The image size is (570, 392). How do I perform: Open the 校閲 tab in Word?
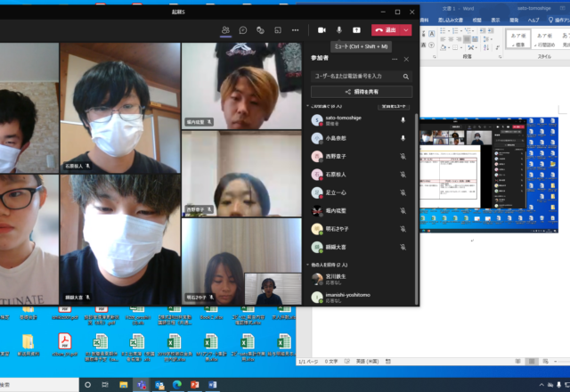point(477,20)
